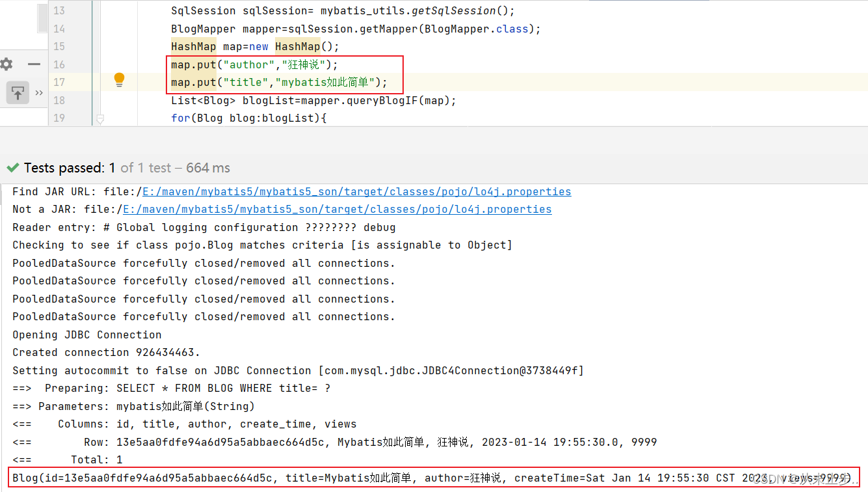Viewport: 868px width, 492px height.
Task: Click the 'Reader entry' console line
Action: pos(204,227)
